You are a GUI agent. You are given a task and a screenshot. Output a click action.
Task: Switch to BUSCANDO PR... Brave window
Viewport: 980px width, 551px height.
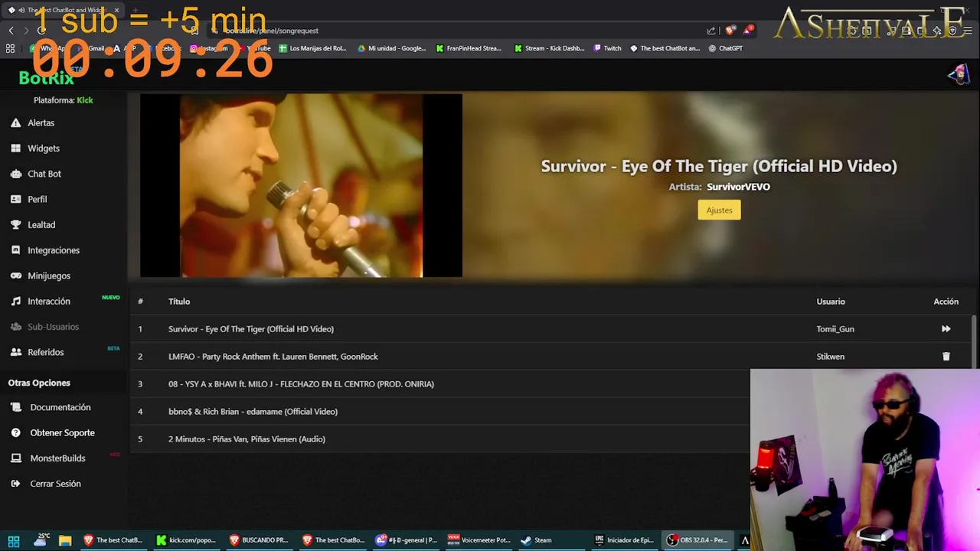coord(259,540)
